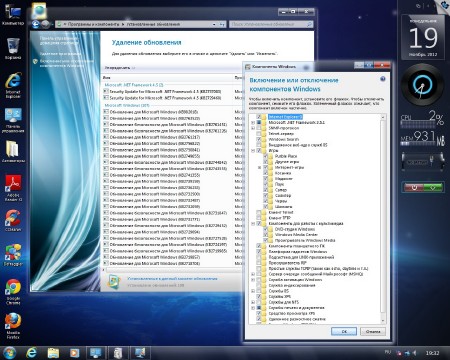Launch Google Chrome from the desktop
The width and height of the screenshot is (450, 360).
click(x=13, y=292)
